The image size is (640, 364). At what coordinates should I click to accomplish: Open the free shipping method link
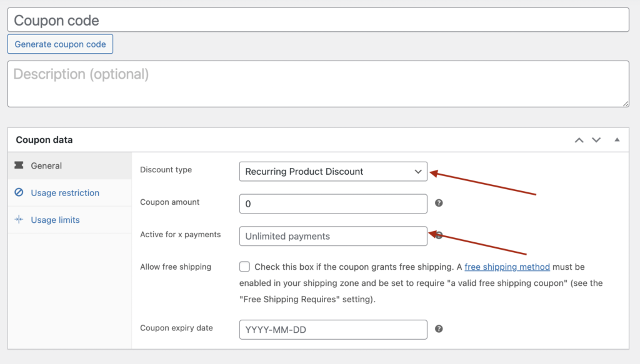(x=507, y=267)
